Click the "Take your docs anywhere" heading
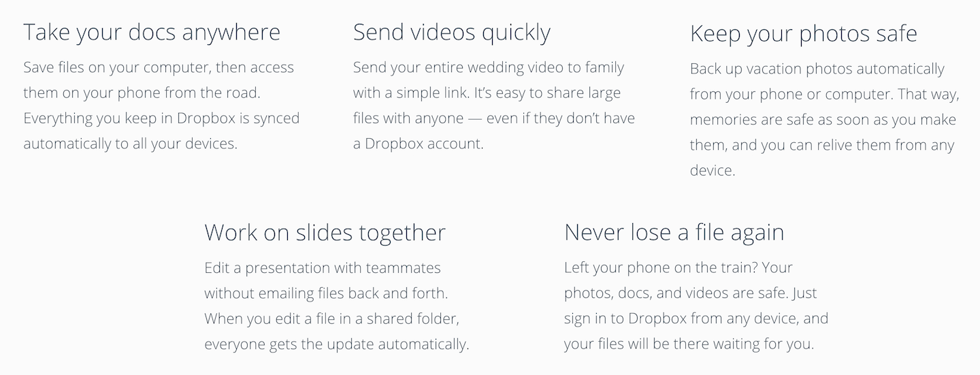Viewport: 980px width, 375px height. click(152, 32)
